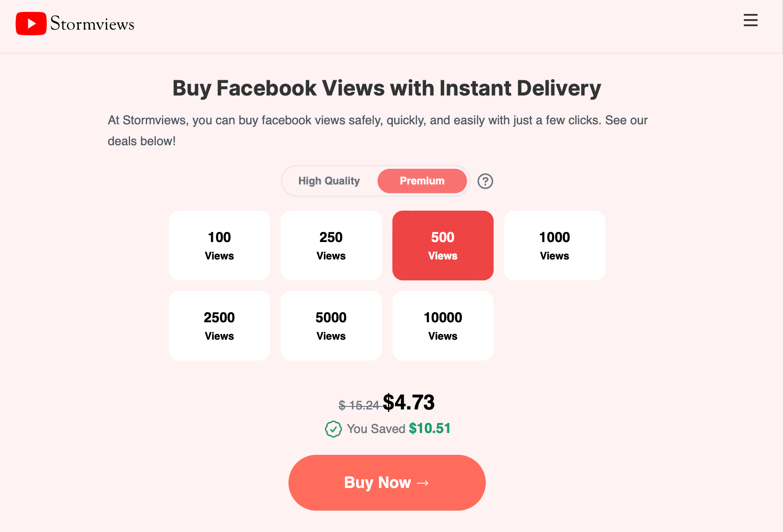Select the highlighted 500 Views package
Viewport: 783px width, 532px height.
point(443,246)
